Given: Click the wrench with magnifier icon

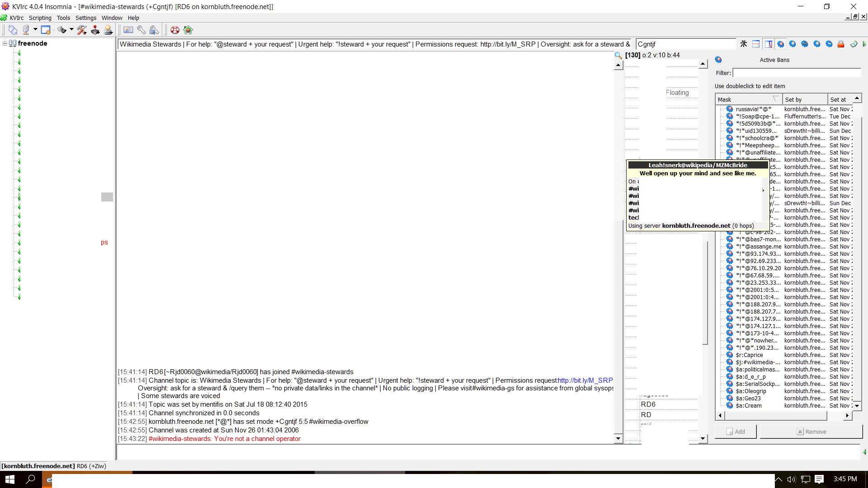Looking at the screenshot, I should (154, 30).
